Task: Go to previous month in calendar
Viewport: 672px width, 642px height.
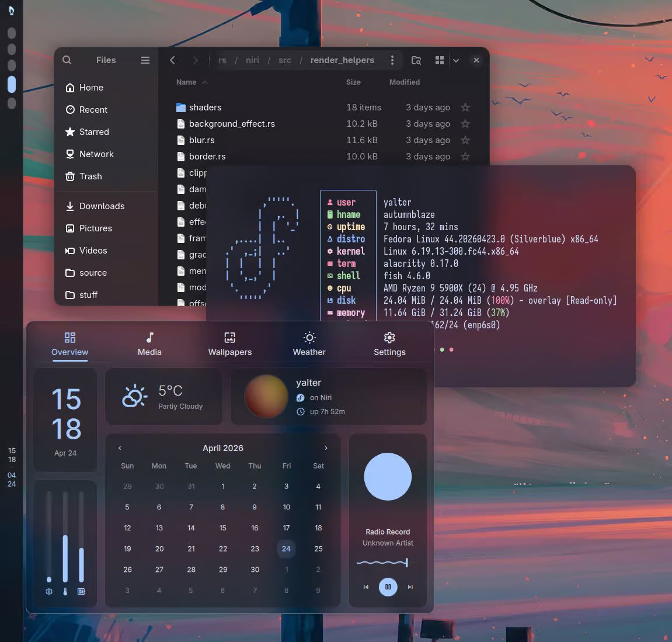Action: click(120, 448)
